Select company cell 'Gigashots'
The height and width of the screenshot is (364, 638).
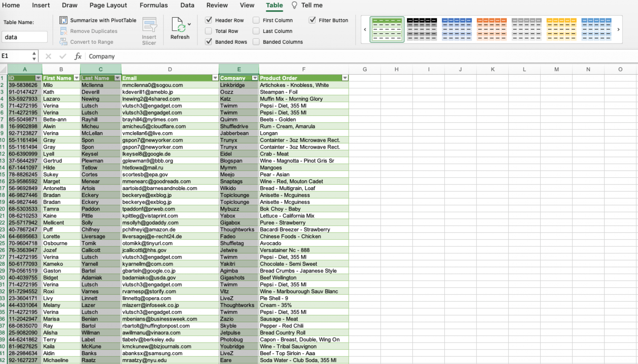pyautogui.click(x=239, y=277)
